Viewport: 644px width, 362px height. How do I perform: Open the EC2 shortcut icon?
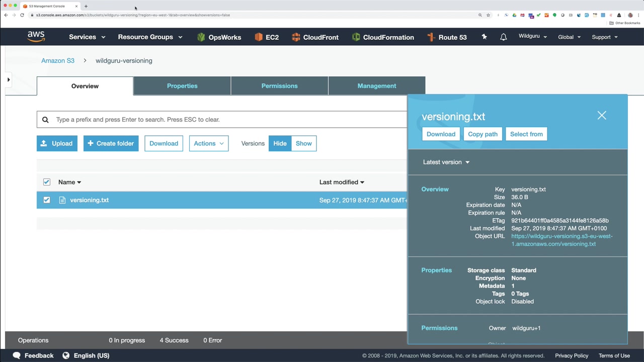259,37
